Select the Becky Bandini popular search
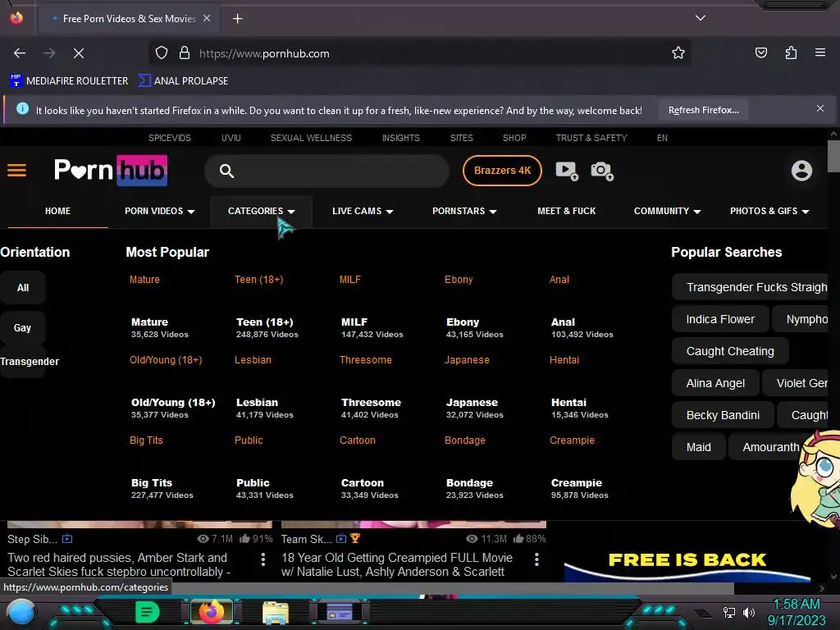This screenshot has width=840, height=630. click(723, 415)
